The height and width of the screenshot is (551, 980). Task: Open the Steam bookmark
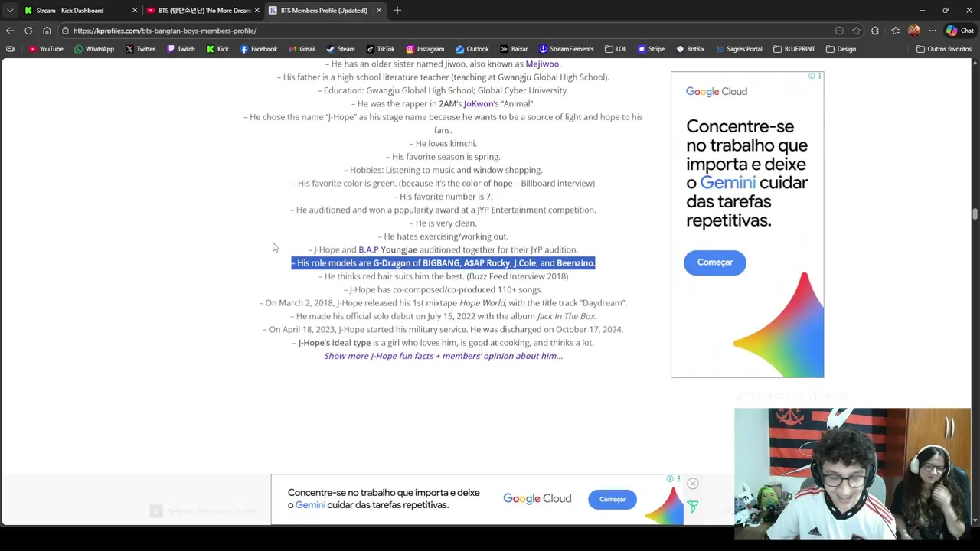point(340,49)
